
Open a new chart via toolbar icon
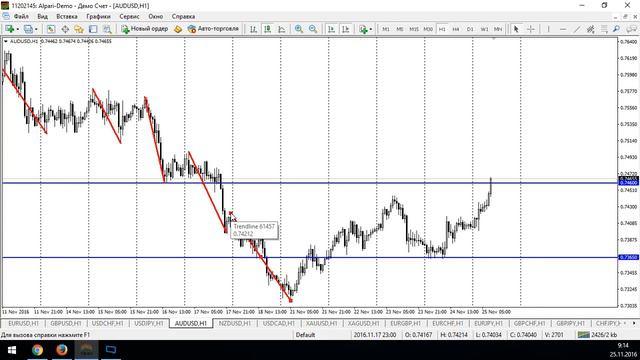pyautogui.click(x=9, y=29)
